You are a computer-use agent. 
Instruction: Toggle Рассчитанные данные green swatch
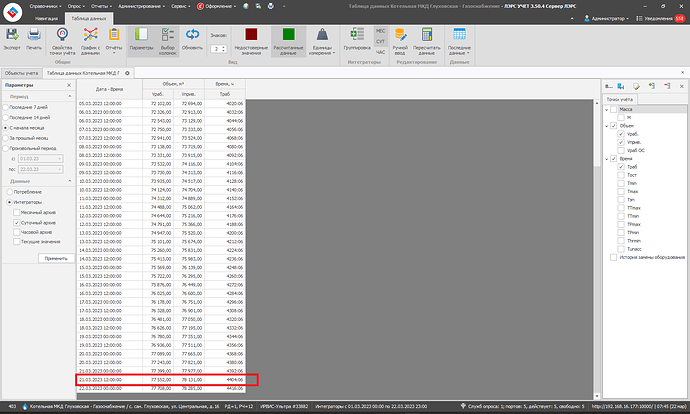pyautogui.click(x=288, y=35)
